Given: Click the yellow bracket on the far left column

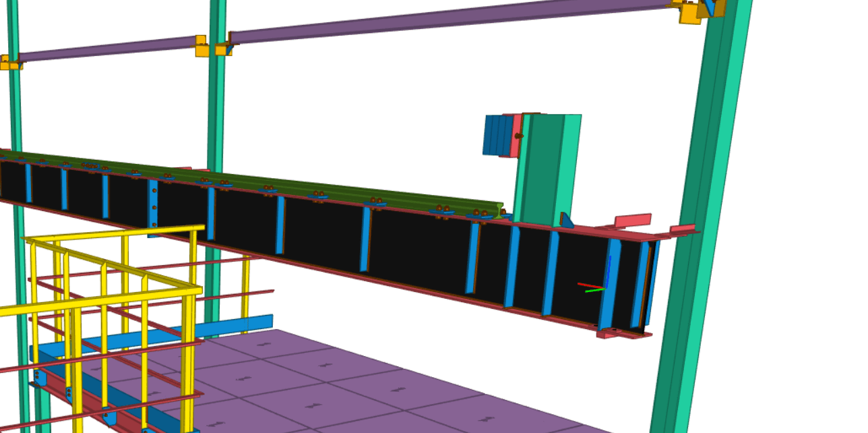Looking at the screenshot, I should 9,63.
